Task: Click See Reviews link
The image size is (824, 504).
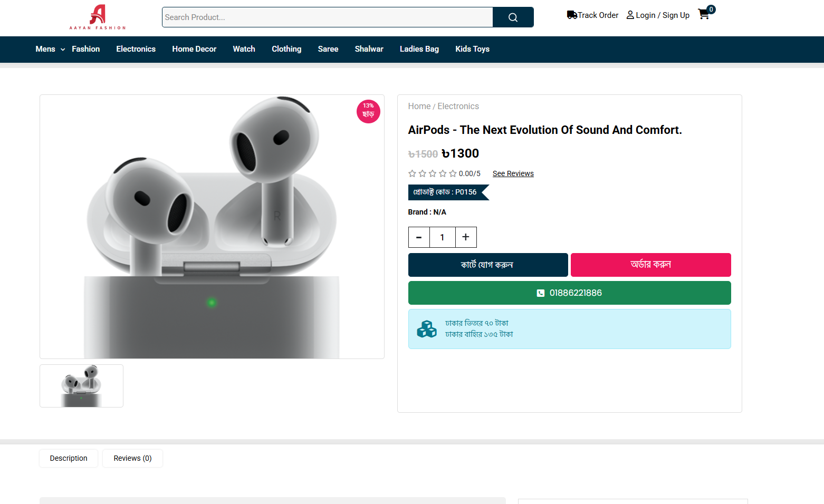Action: coord(513,173)
